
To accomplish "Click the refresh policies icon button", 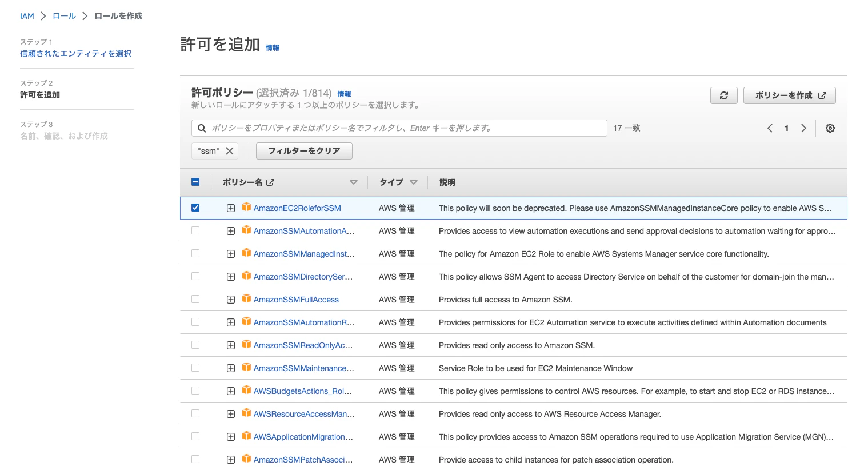I will coord(723,95).
